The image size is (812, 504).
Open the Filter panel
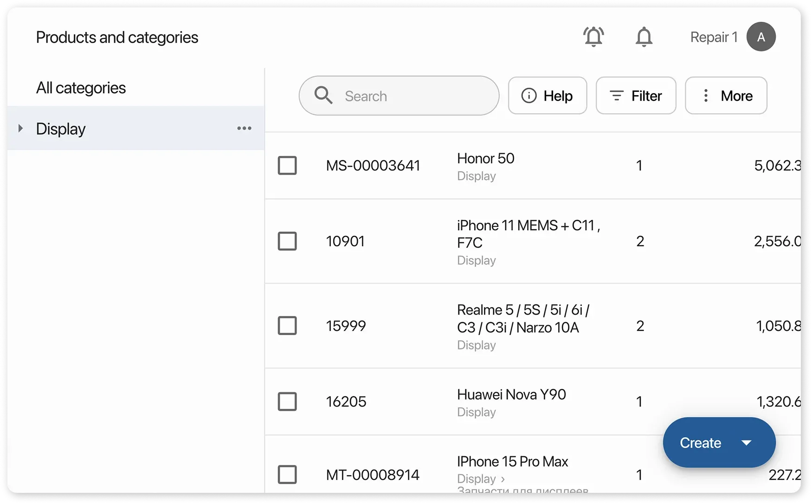pyautogui.click(x=636, y=96)
